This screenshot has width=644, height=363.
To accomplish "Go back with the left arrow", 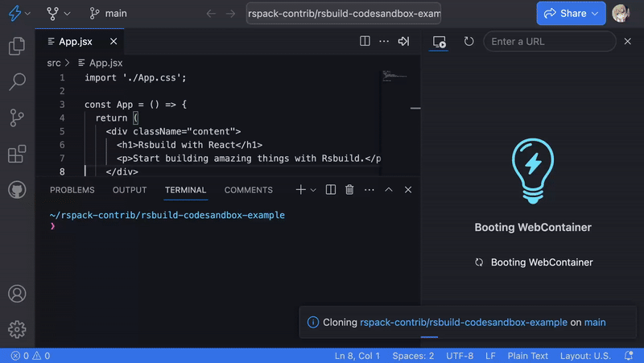I will 211,14.
